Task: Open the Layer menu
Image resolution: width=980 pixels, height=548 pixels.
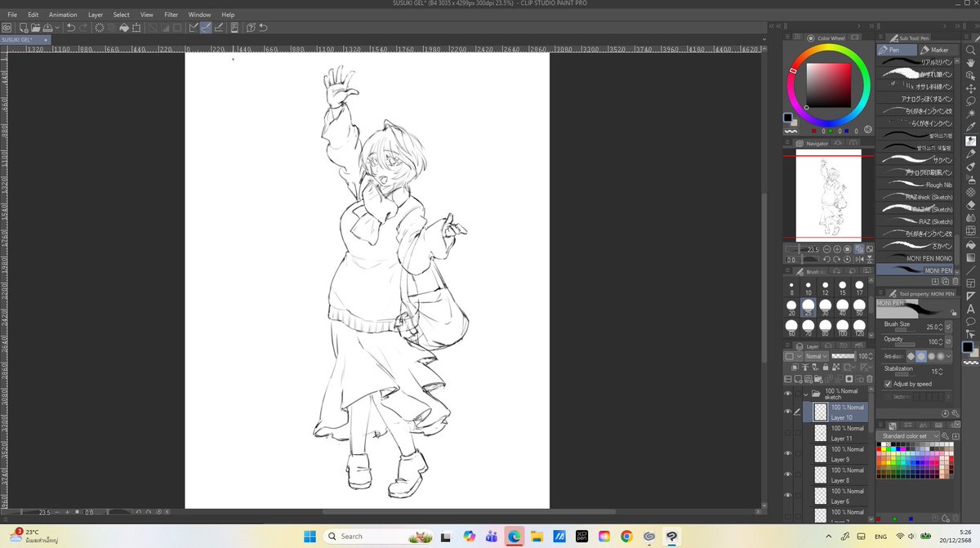Action: (x=96, y=15)
